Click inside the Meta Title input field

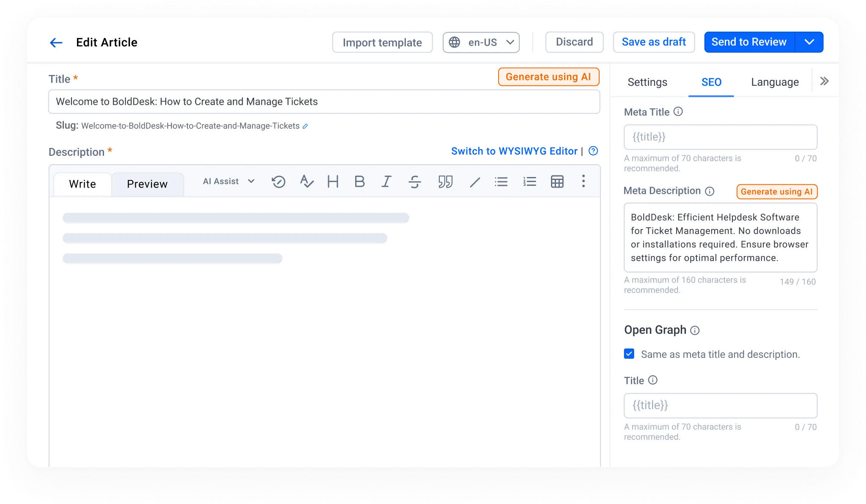[720, 137]
